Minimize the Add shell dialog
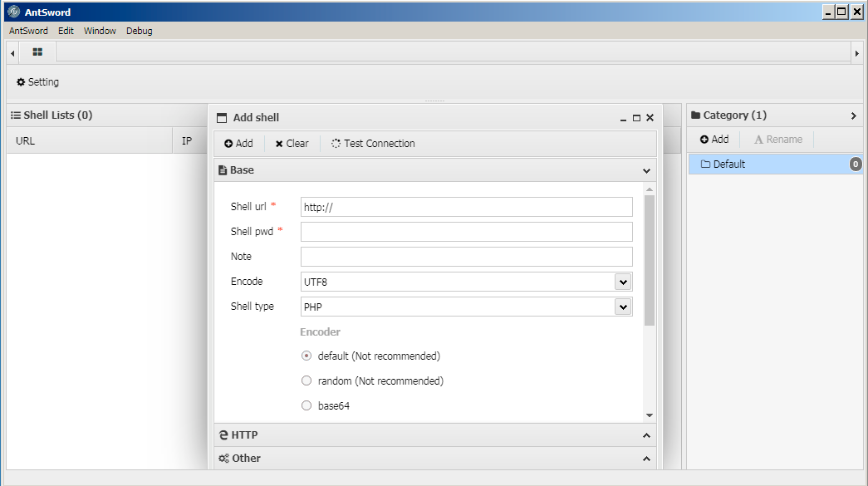This screenshot has height=486, width=868. tap(623, 118)
